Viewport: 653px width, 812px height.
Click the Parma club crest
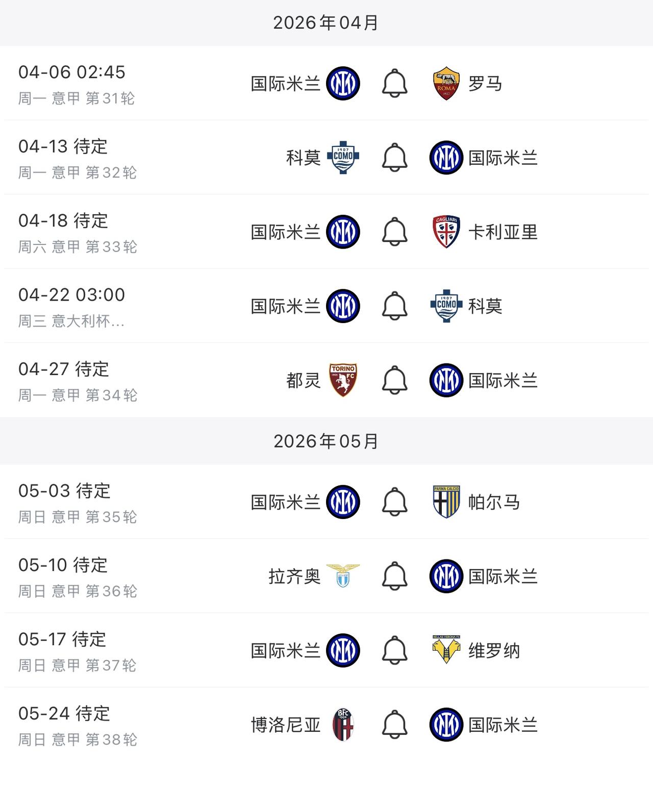click(x=446, y=502)
